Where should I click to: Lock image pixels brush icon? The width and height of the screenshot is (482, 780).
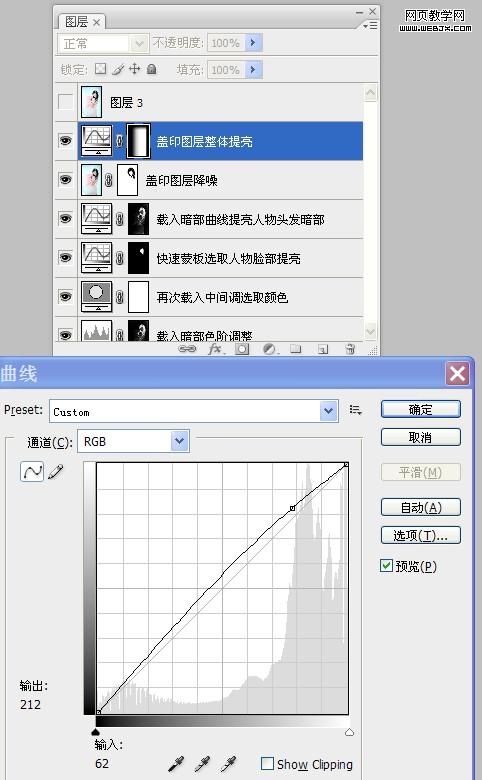[118, 69]
